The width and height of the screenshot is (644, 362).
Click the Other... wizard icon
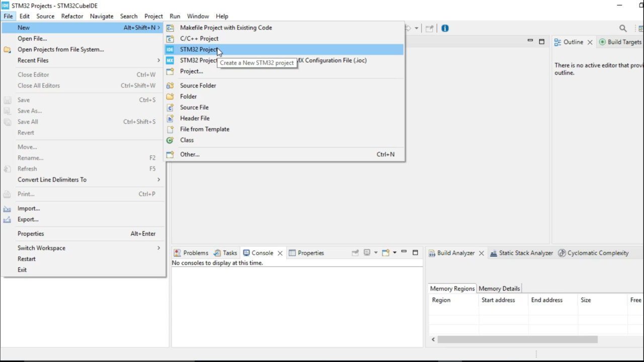(170, 154)
